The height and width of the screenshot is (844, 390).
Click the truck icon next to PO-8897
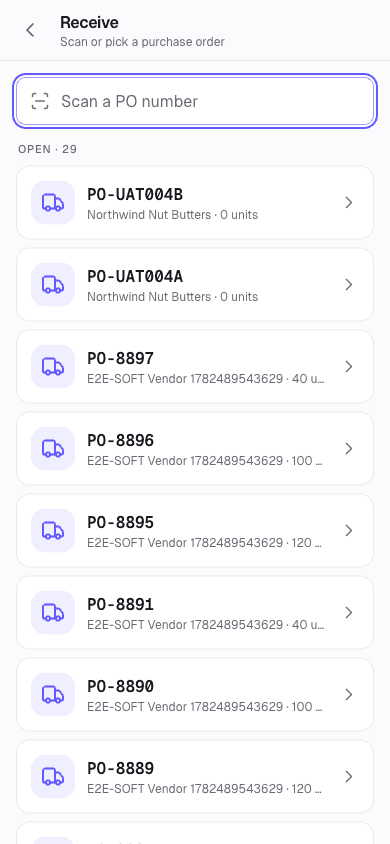pos(53,367)
